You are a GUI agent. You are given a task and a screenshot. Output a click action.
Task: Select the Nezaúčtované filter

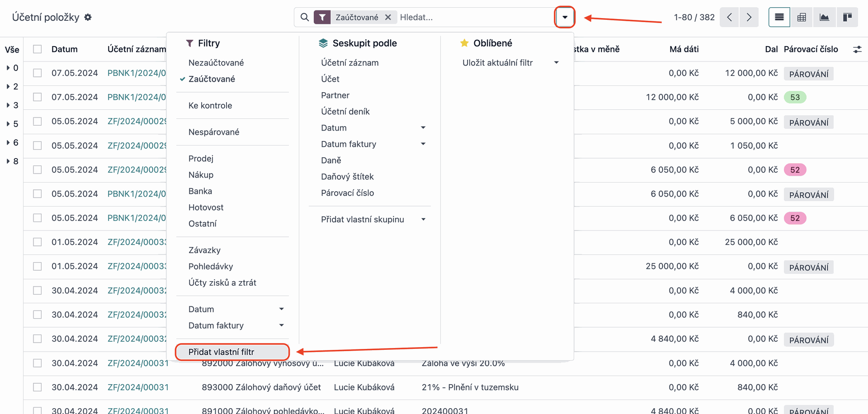tap(216, 63)
